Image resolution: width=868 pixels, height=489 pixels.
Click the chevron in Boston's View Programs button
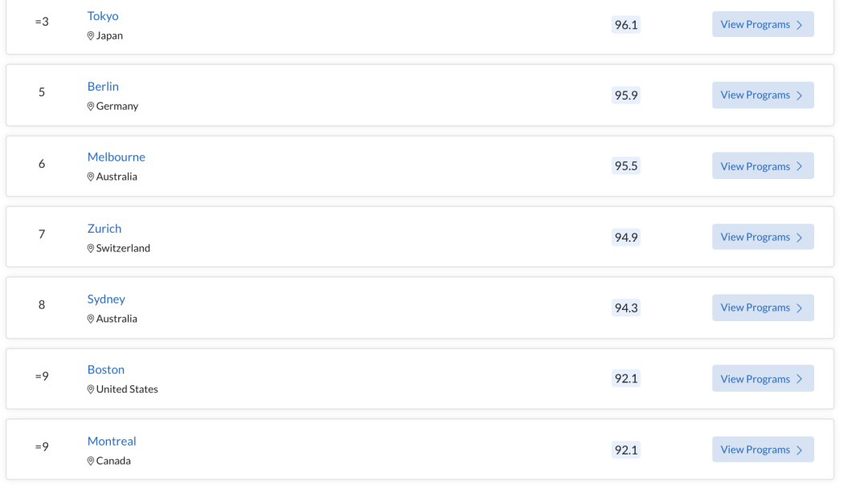click(800, 379)
